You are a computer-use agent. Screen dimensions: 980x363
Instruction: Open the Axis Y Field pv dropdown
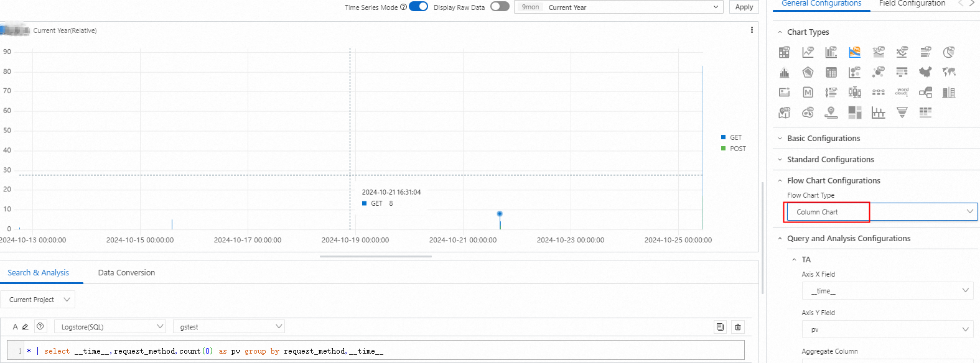pos(887,329)
